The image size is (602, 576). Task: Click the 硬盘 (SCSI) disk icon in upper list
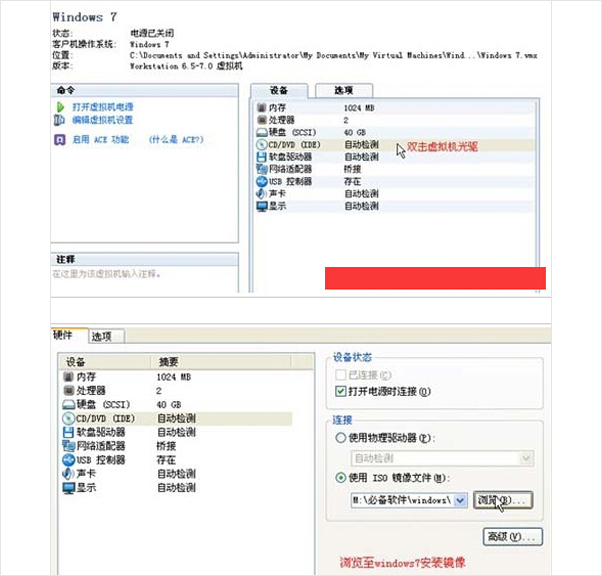click(261, 132)
